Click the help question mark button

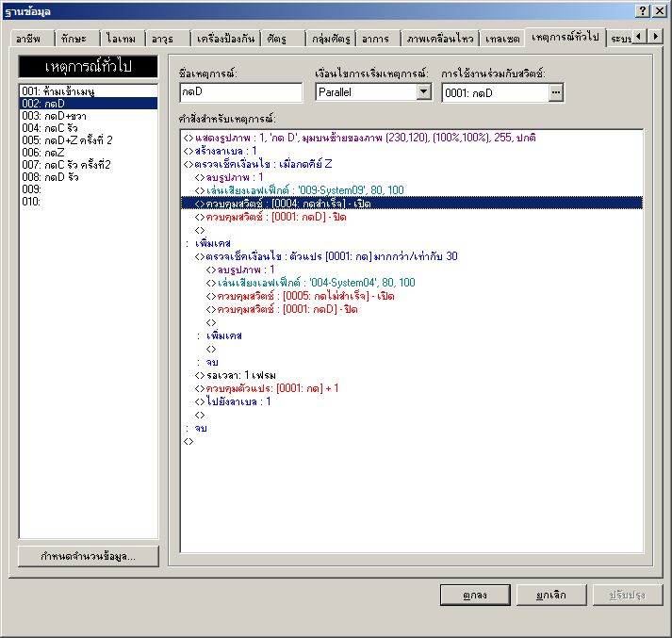pos(643,10)
